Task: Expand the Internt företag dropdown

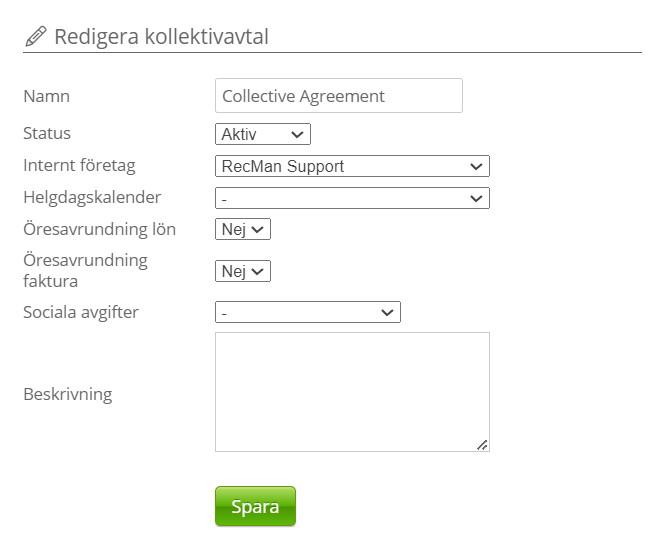Action: pyautogui.click(x=352, y=166)
